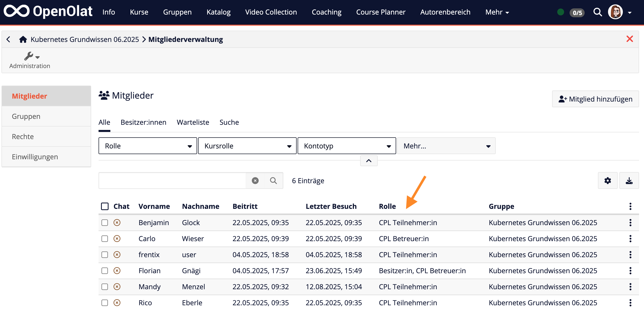This screenshot has height=323, width=644.
Task: Clear the member search field icon
Action: coord(255,180)
